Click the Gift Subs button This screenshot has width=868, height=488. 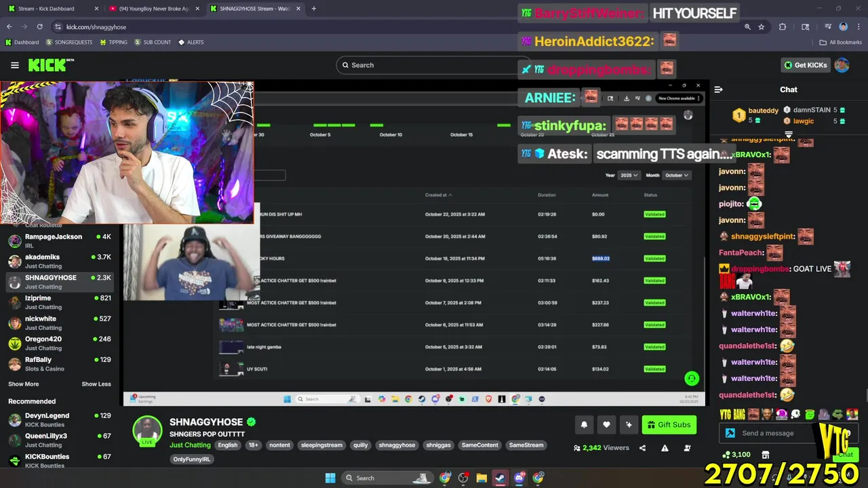[x=669, y=425]
